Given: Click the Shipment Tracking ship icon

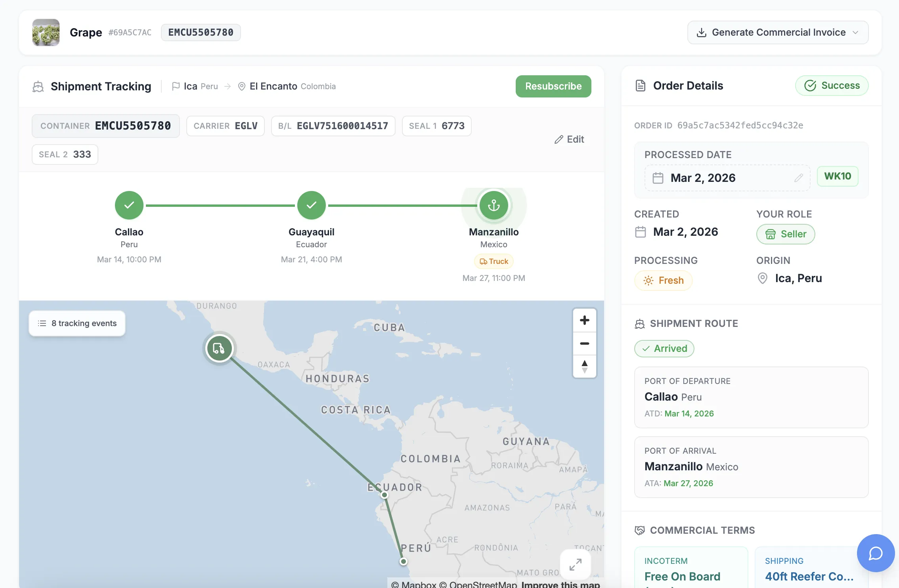Looking at the screenshot, I should (x=38, y=86).
